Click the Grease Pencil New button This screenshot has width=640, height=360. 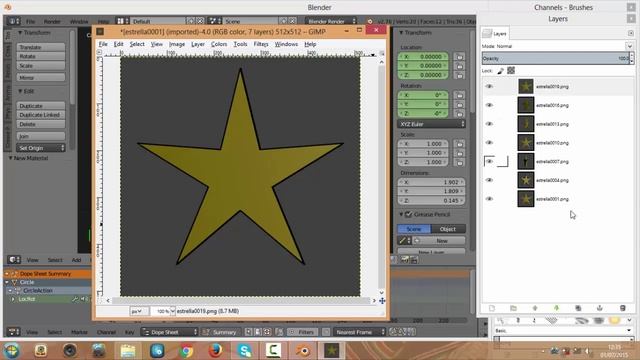439,241
